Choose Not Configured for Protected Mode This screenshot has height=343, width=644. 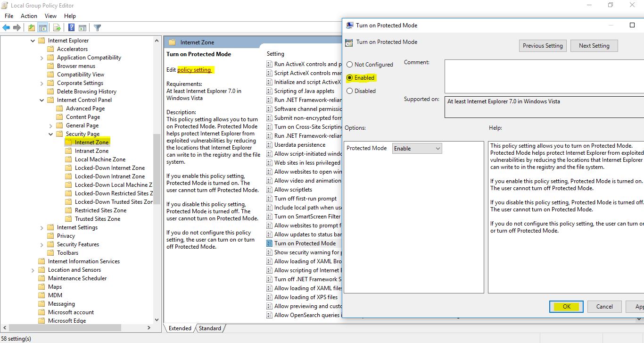(349, 64)
